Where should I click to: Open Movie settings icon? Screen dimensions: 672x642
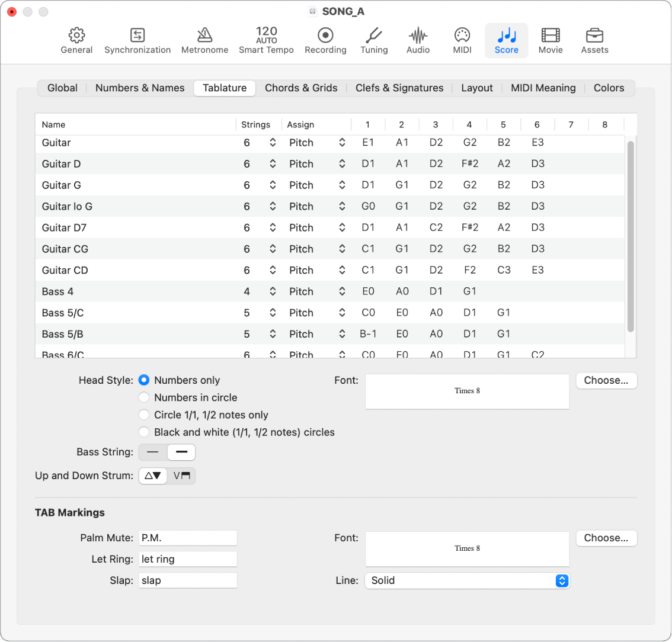[551, 41]
